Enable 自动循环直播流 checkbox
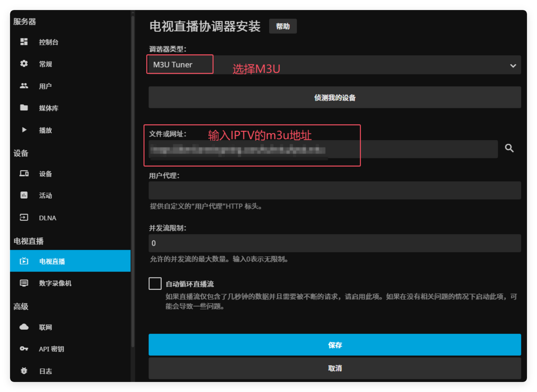This screenshot has height=392, width=537. click(x=155, y=283)
